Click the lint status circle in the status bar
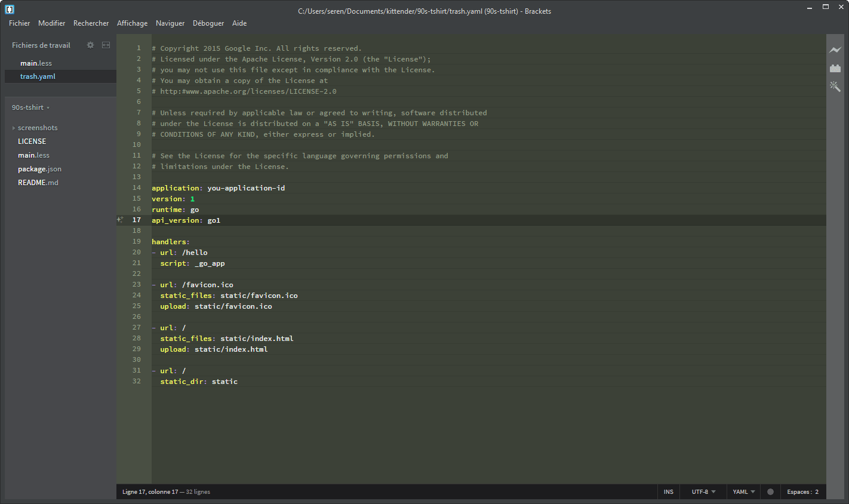The width and height of the screenshot is (849, 504). (770, 491)
